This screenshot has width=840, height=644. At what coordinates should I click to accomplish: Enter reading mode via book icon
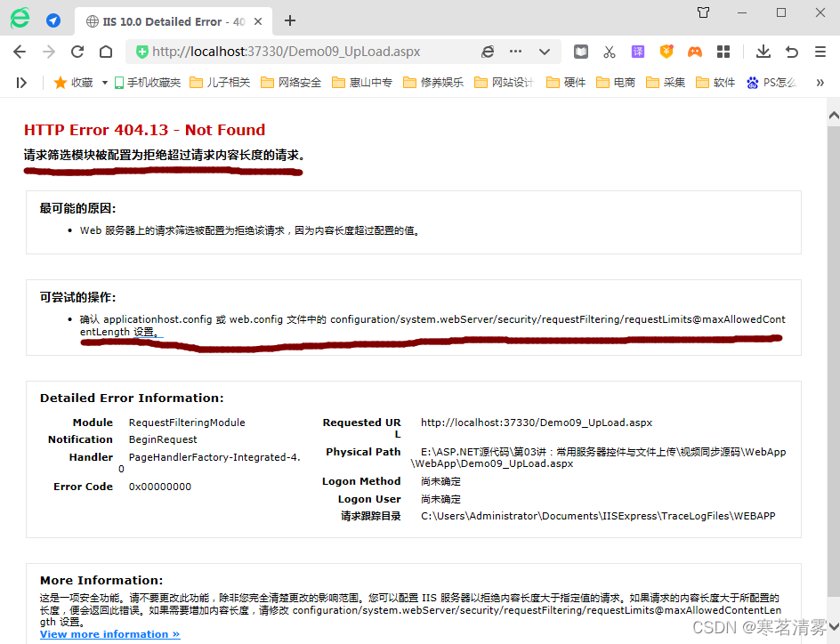pos(581,52)
